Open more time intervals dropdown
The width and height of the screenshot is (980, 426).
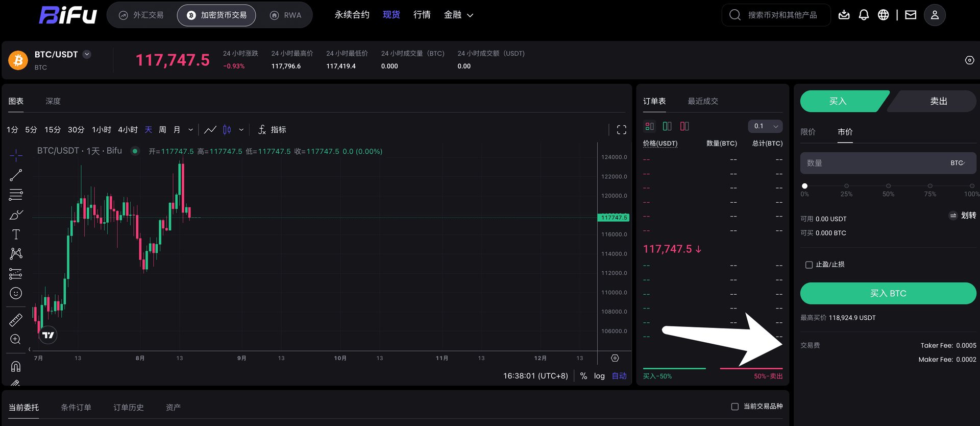click(191, 130)
